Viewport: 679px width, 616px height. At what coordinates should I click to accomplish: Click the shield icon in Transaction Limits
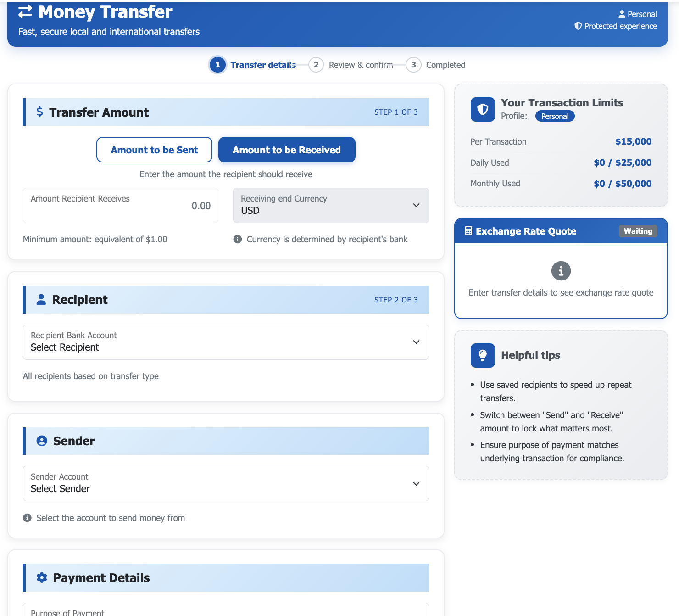pos(483,109)
